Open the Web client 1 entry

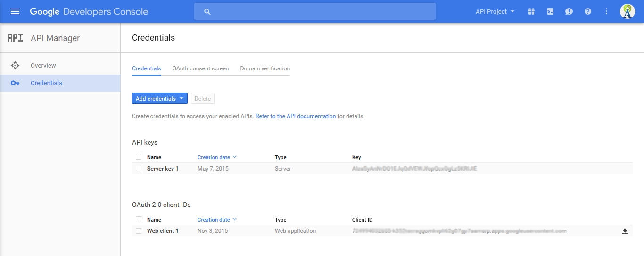pos(163,231)
